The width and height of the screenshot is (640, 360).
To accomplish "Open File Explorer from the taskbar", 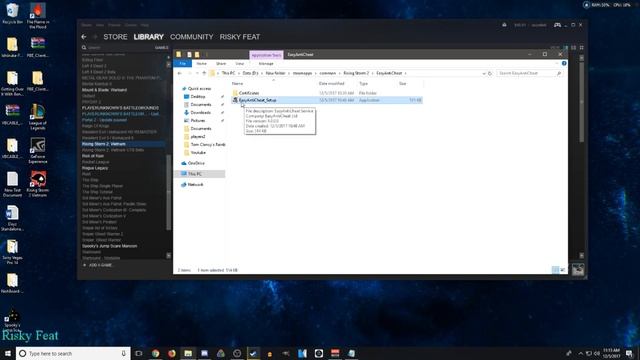I will click(x=188, y=353).
